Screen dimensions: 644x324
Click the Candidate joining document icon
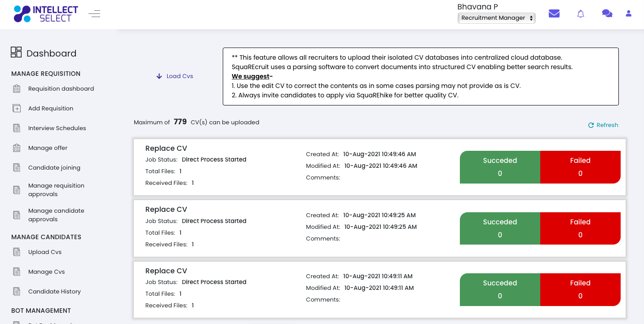(x=17, y=167)
